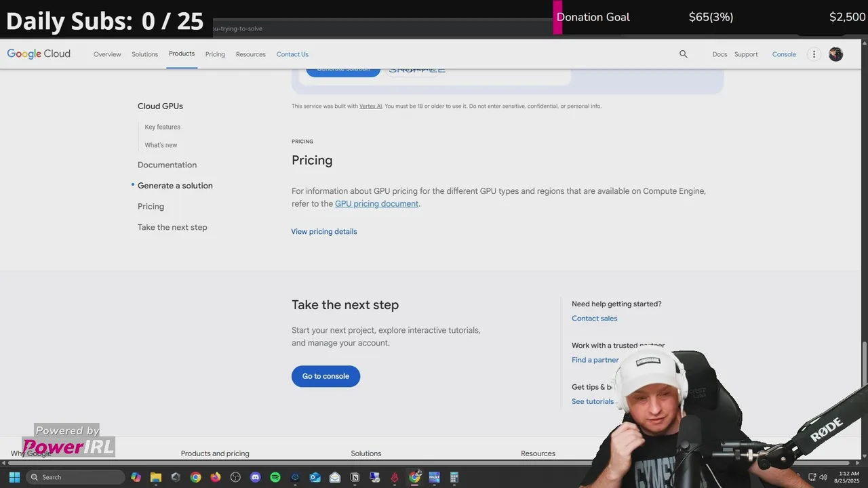Open the volume control in the system tray

coord(823,477)
